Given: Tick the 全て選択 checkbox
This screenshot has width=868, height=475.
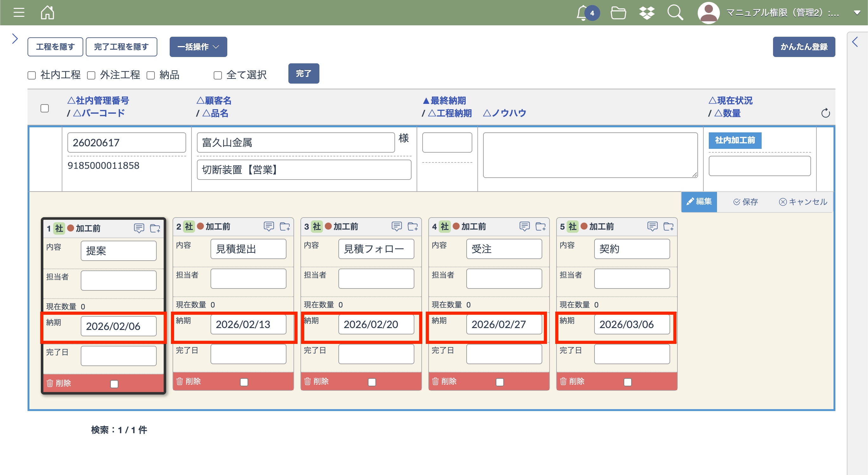Looking at the screenshot, I should click(x=218, y=75).
